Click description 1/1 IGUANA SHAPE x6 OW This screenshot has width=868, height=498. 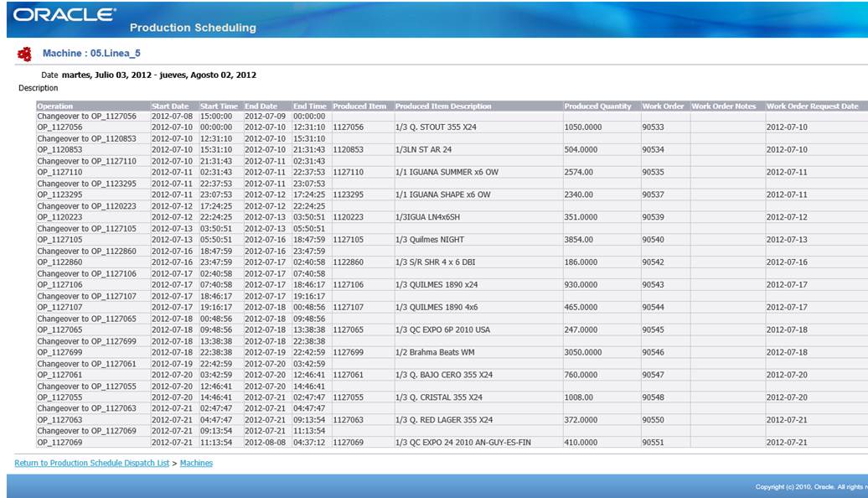click(443, 195)
